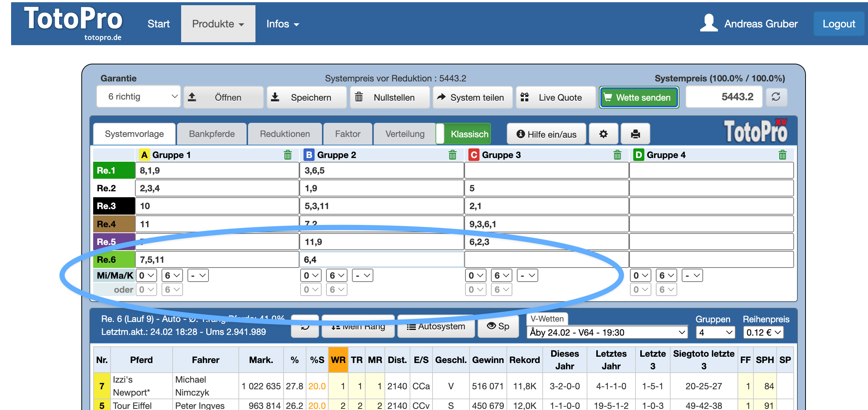
Task: Open Gruppe 1 Ma maximum dropdown
Action: click(x=172, y=276)
